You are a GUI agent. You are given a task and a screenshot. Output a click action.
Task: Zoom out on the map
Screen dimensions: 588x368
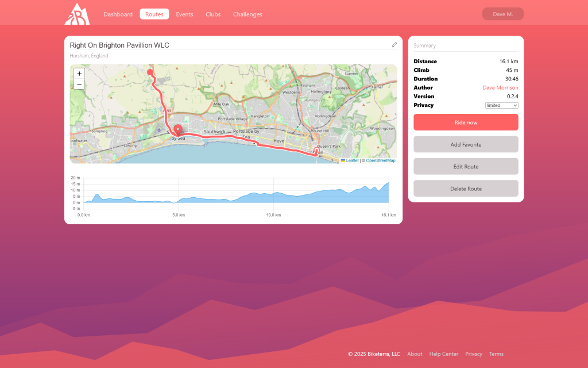[79, 85]
